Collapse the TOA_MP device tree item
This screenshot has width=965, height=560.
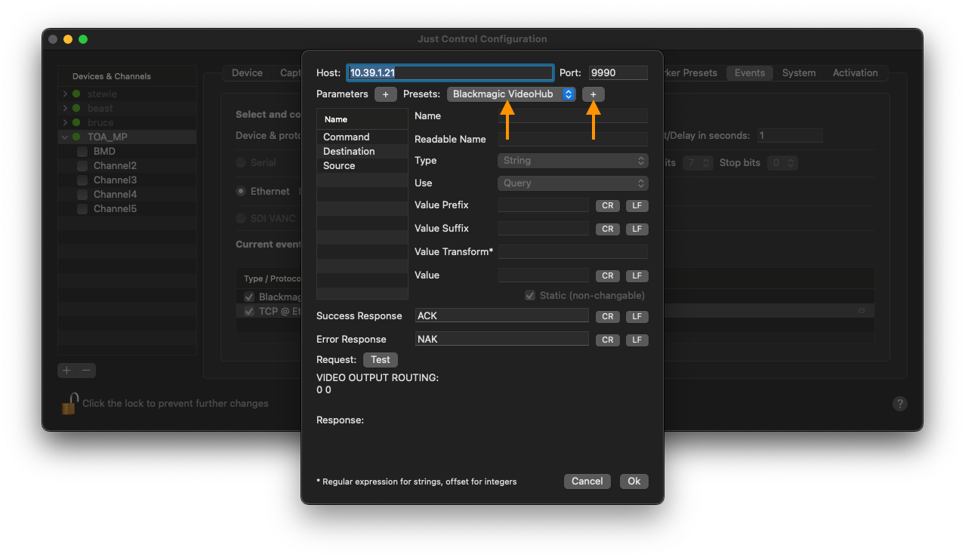65,137
